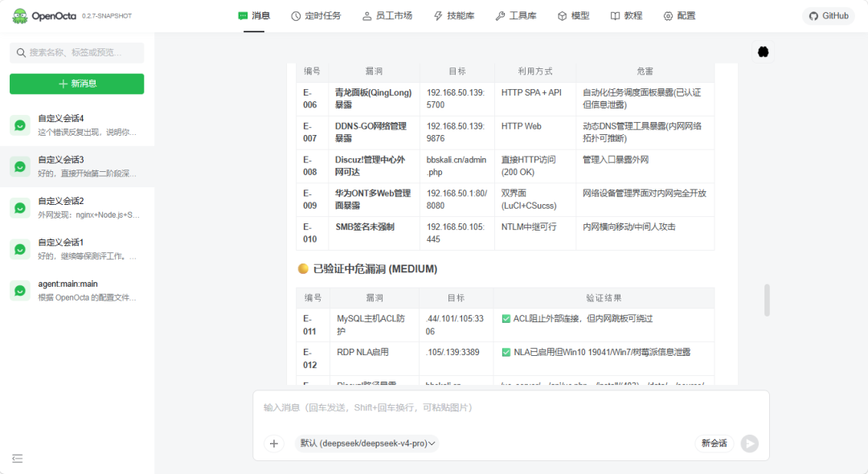Click the send message arrow button

coord(750,443)
